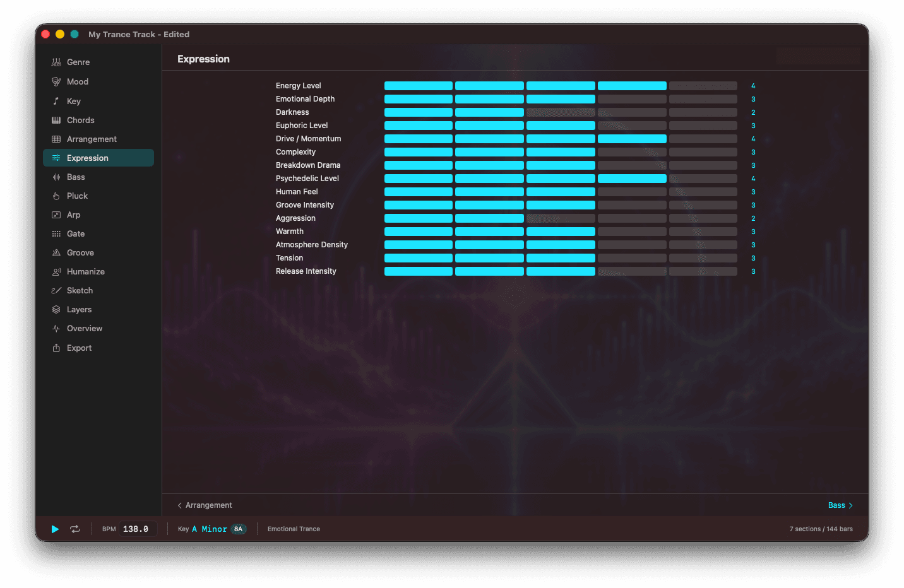Set Tension to level 4
Image resolution: width=904 pixels, height=588 pixels.
(x=632, y=258)
